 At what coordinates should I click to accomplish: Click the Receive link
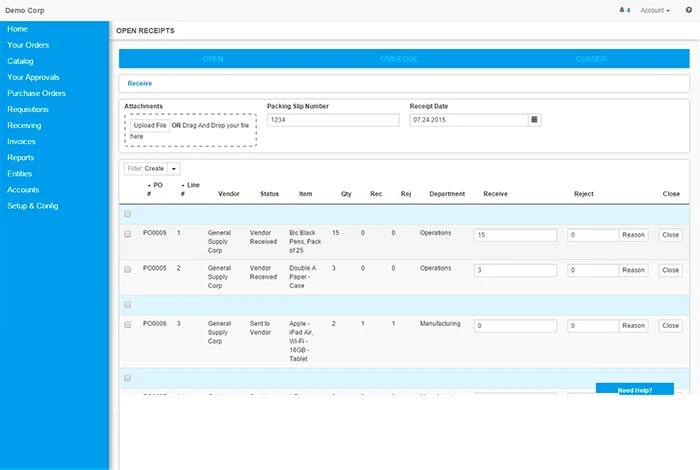tap(140, 83)
